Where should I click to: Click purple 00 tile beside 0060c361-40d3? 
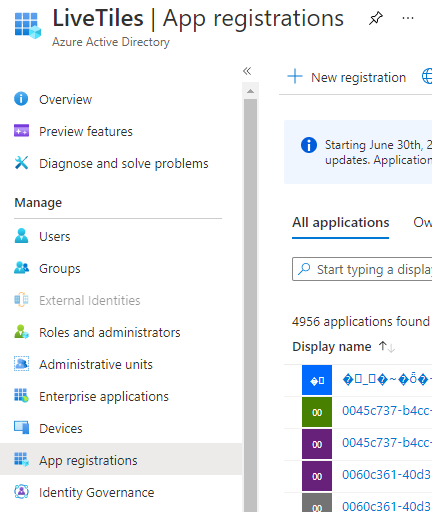coord(317,476)
